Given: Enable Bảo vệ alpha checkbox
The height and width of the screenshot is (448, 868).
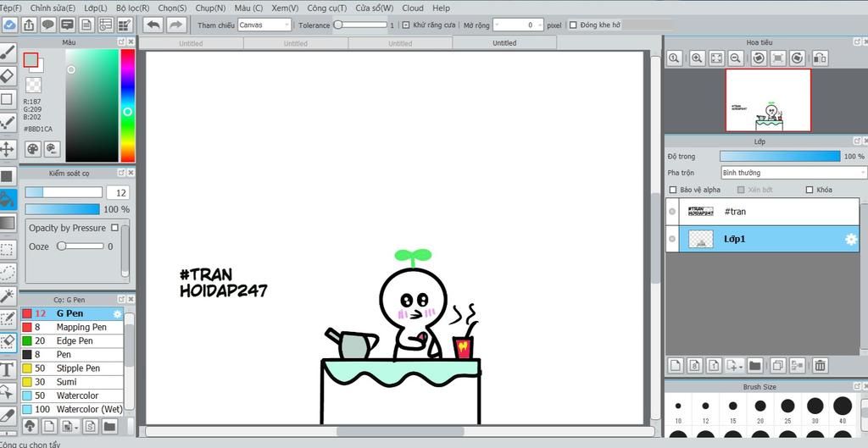Looking at the screenshot, I should point(673,190).
